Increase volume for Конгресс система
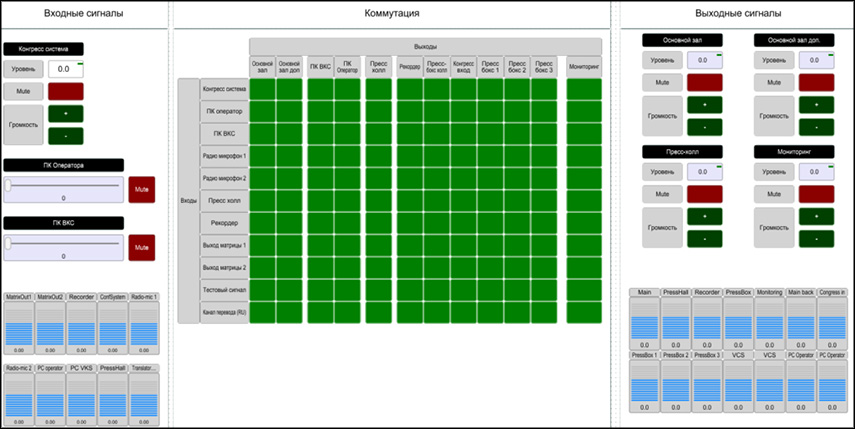855x429 pixels. point(66,113)
